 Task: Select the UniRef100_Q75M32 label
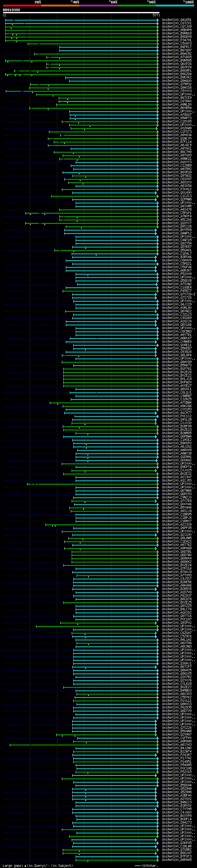click(177, 84)
